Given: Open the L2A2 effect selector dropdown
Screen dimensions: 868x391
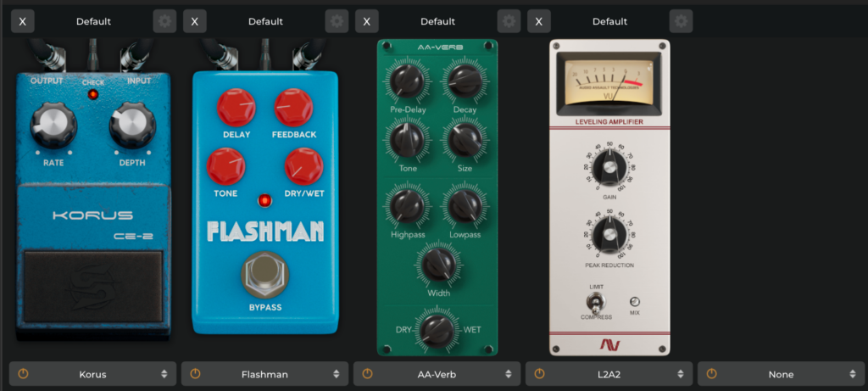Looking at the screenshot, I should [609, 374].
